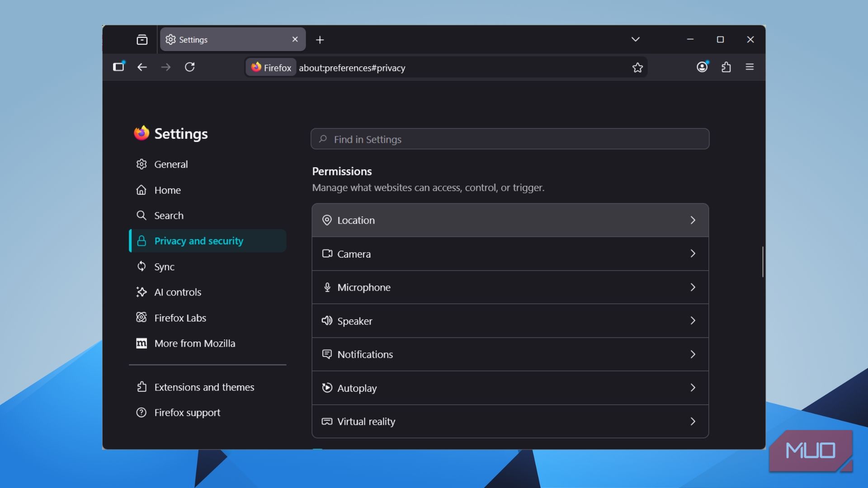This screenshot has height=488, width=868.
Task: Go forward one page
Action: [166, 67]
